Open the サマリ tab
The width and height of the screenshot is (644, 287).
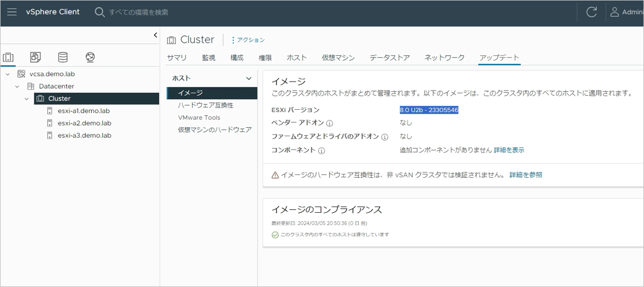pyautogui.click(x=177, y=57)
